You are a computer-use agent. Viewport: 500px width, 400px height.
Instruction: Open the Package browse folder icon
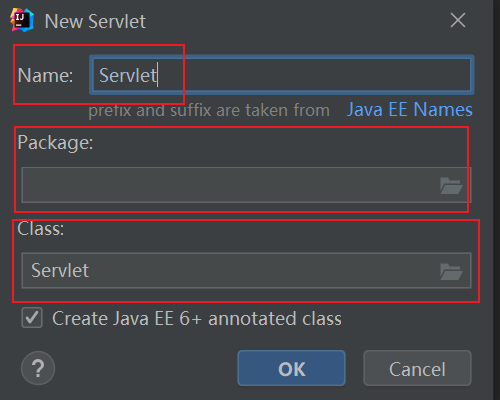point(451,185)
